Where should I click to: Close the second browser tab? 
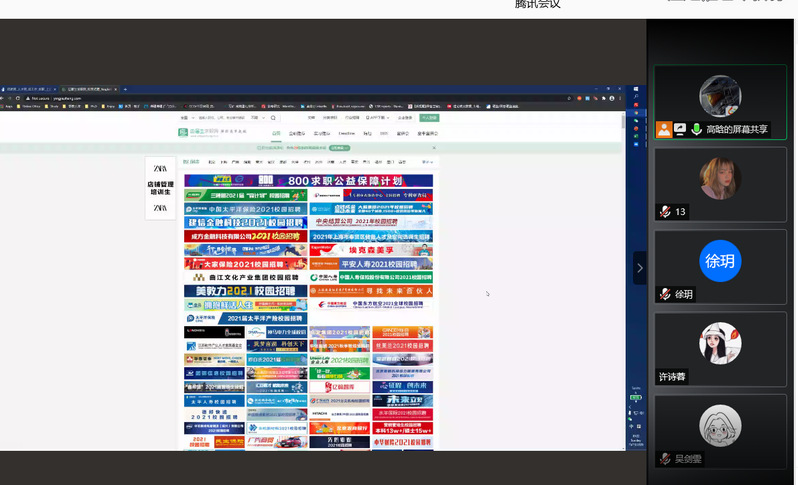pyautogui.click(x=116, y=90)
